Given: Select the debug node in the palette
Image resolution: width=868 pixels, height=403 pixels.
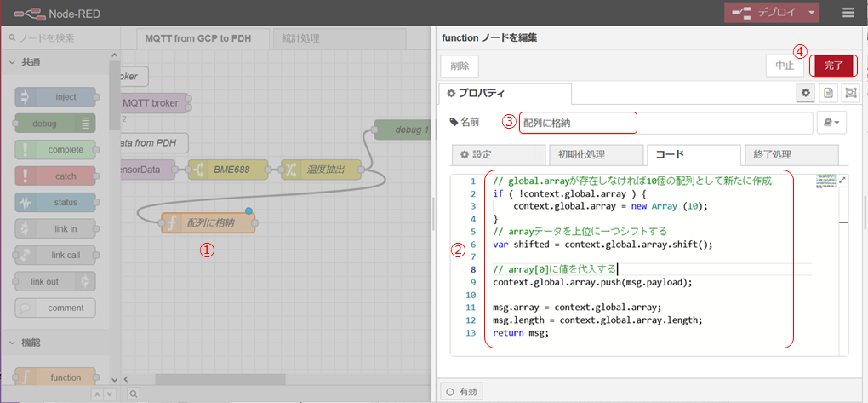Looking at the screenshot, I should coord(55,124).
